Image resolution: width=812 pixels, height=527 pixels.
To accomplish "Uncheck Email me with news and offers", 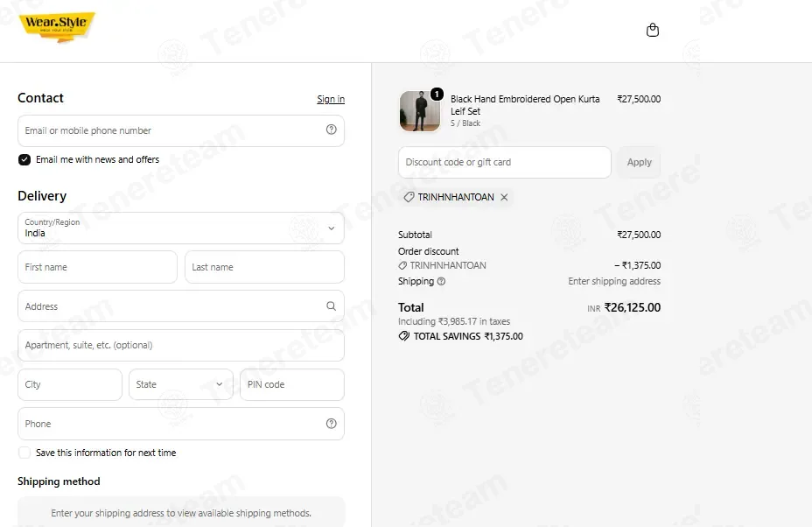I will coord(24,159).
